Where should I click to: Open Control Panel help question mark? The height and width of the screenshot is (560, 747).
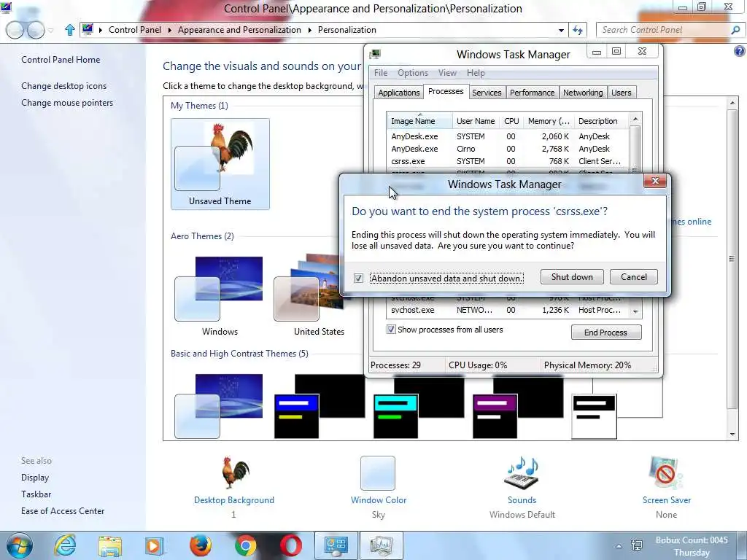coord(740,51)
